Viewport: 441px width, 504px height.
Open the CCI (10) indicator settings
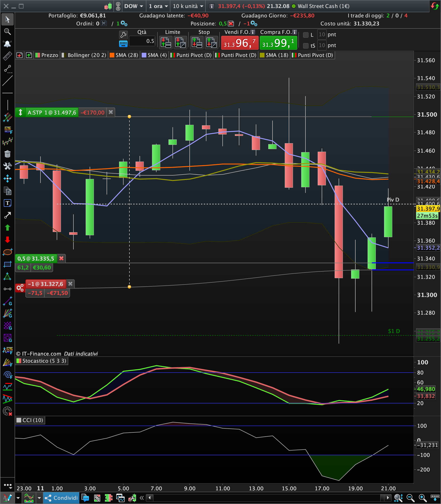30,420
